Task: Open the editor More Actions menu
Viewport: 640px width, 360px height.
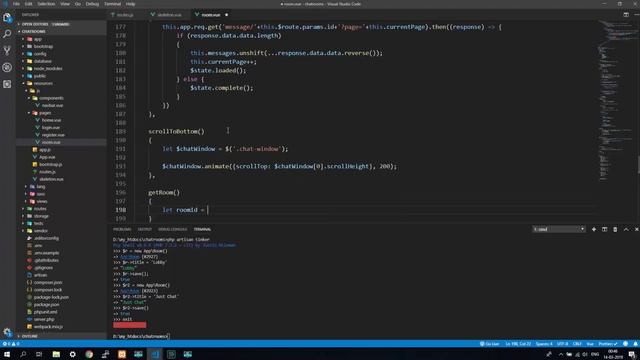Action: click(x=636, y=15)
